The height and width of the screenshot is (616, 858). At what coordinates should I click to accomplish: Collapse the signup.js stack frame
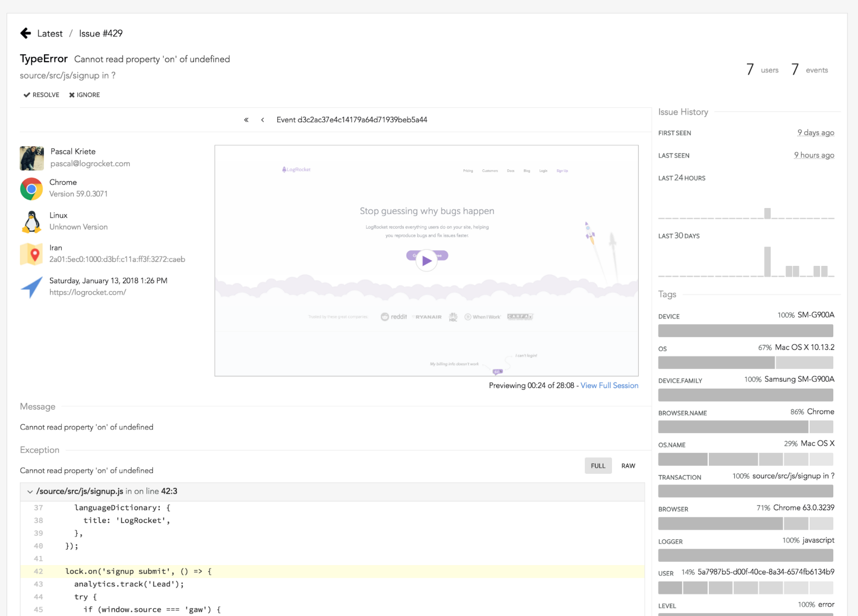point(30,492)
